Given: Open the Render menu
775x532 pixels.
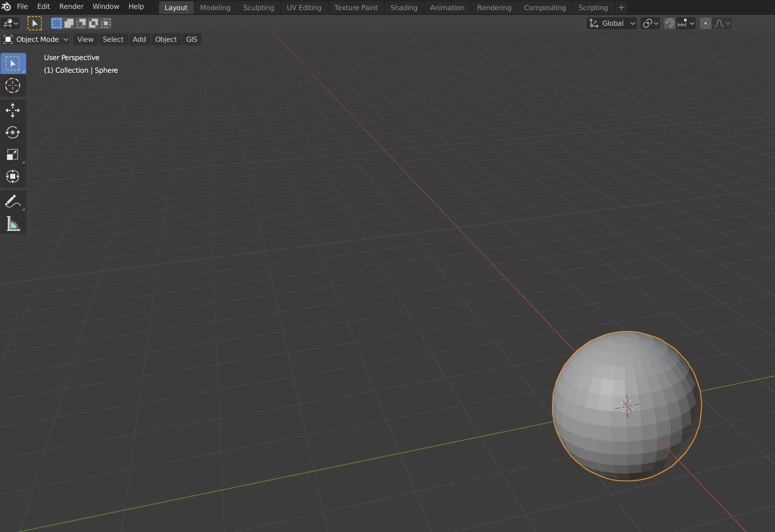Looking at the screenshot, I should [71, 7].
